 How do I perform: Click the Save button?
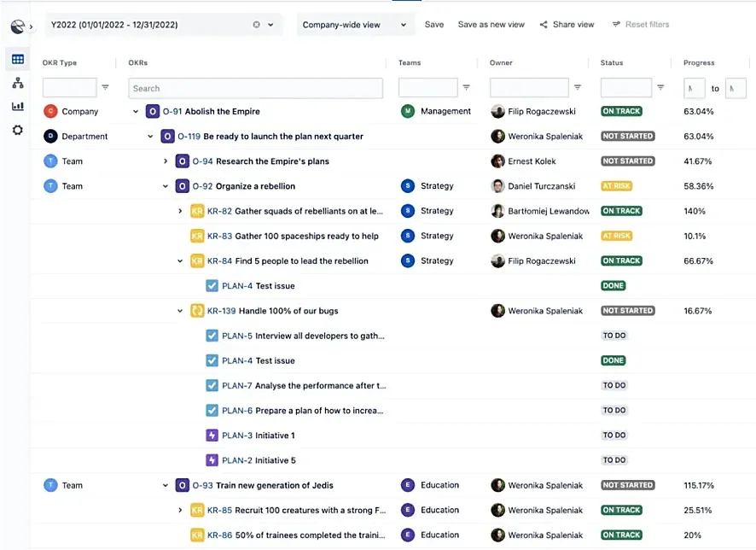(434, 24)
